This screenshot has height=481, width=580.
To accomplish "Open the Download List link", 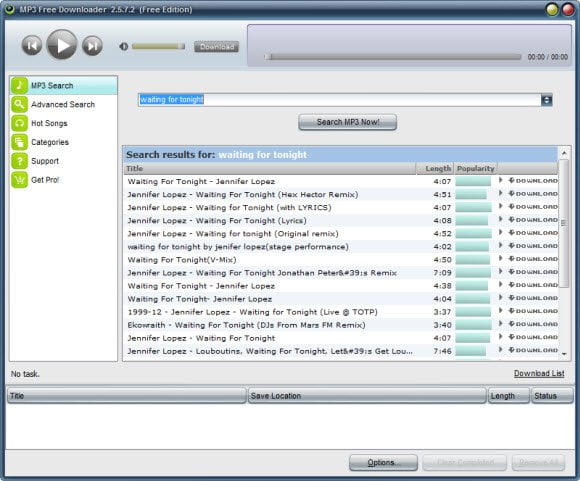I will click(539, 373).
